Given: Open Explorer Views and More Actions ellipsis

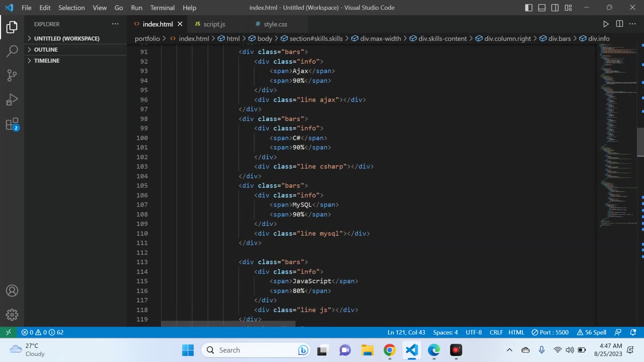Looking at the screenshot, I should coord(115,24).
